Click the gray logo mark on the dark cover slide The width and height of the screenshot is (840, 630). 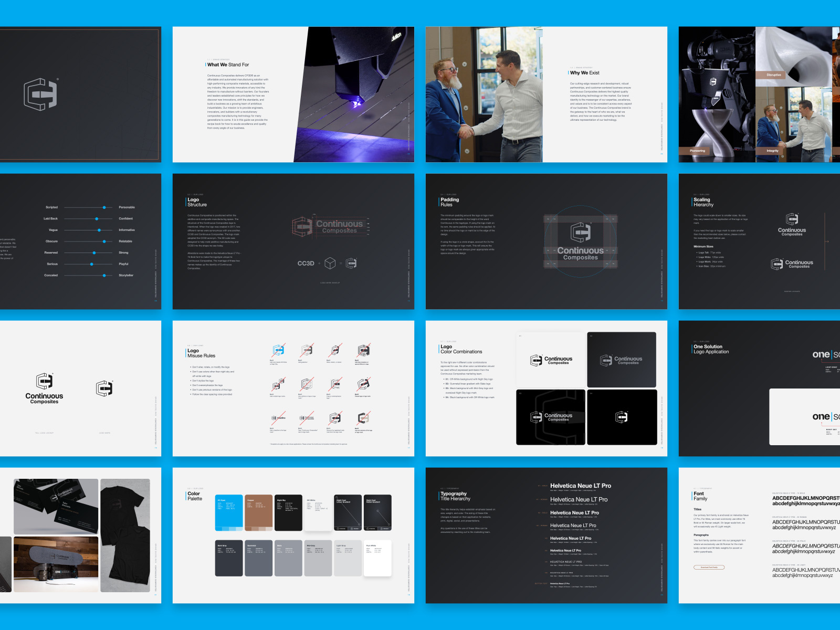[40, 94]
